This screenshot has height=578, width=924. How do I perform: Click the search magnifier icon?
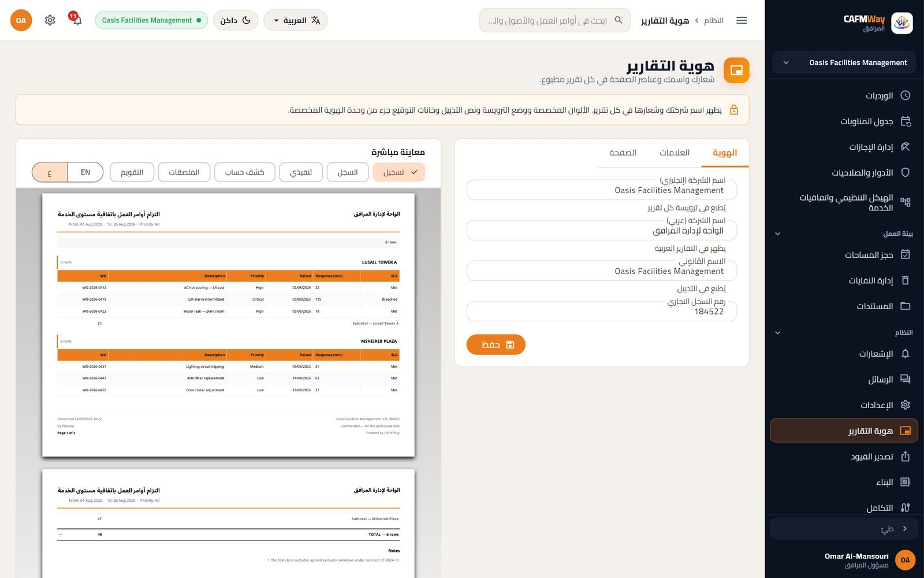click(x=619, y=20)
